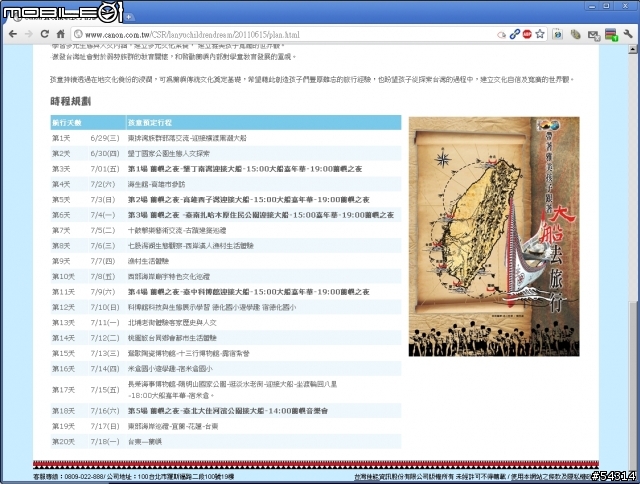This screenshot has height=484, width=640.
Task: Open the envelope mail extension icon
Action: [593, 35]
